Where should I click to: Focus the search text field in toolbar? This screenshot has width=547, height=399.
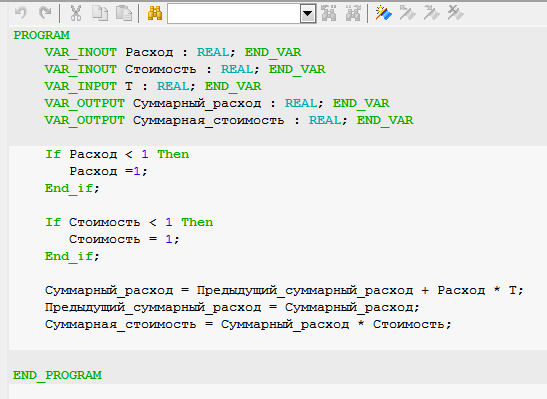234,14
